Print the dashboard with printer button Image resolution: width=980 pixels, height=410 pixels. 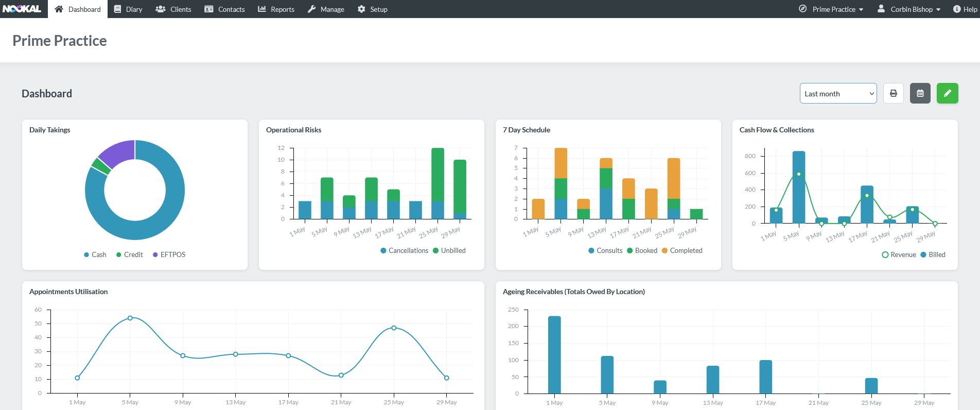tap(894, 93)
